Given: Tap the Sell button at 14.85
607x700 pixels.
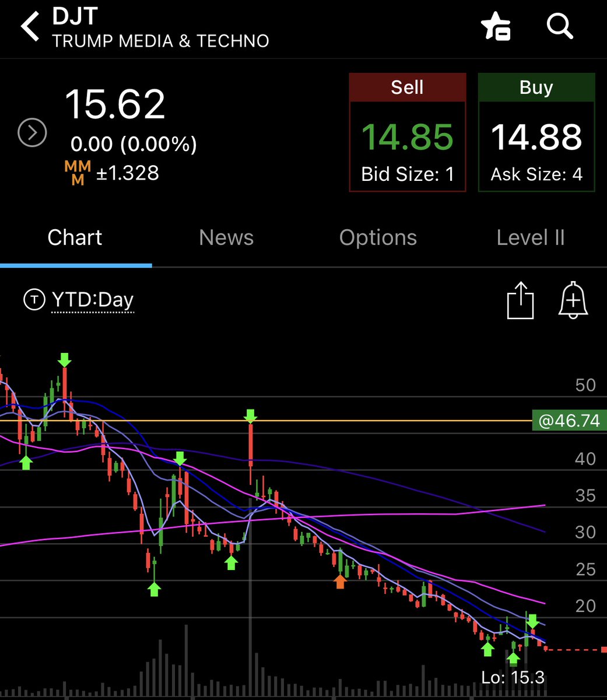Looking at the screenshot, I should coord(407,132).
